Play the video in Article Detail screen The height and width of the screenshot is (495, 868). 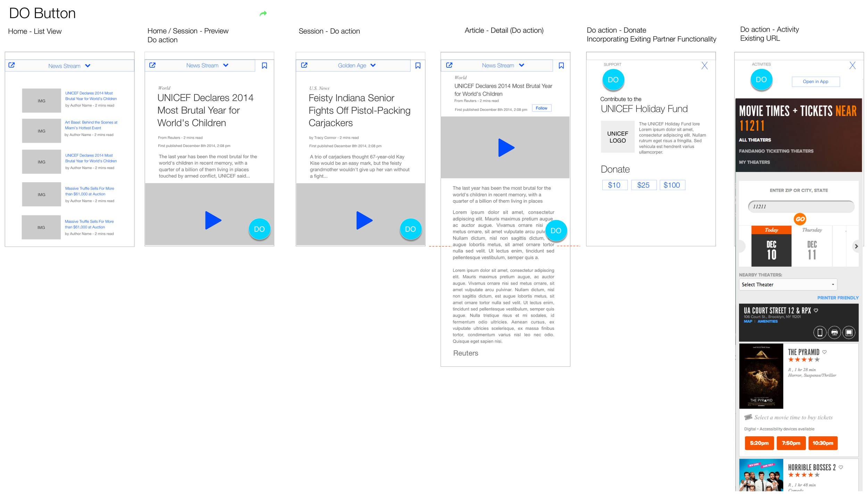(506, 148)
